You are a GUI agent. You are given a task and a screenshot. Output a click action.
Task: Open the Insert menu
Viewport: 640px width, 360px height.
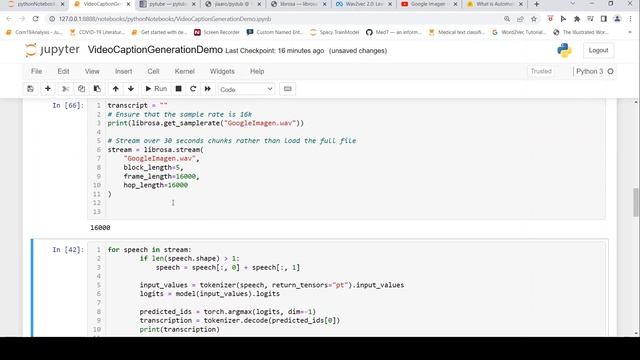[x=123, y=71]
